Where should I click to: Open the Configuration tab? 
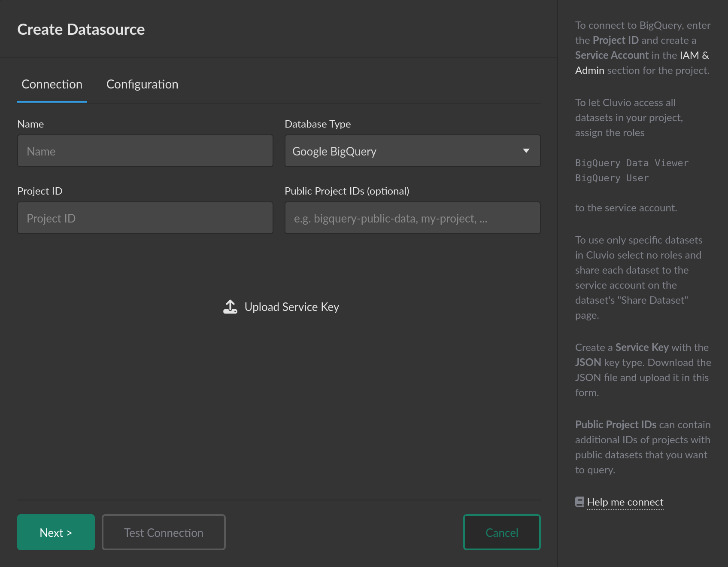click(142, 84)
